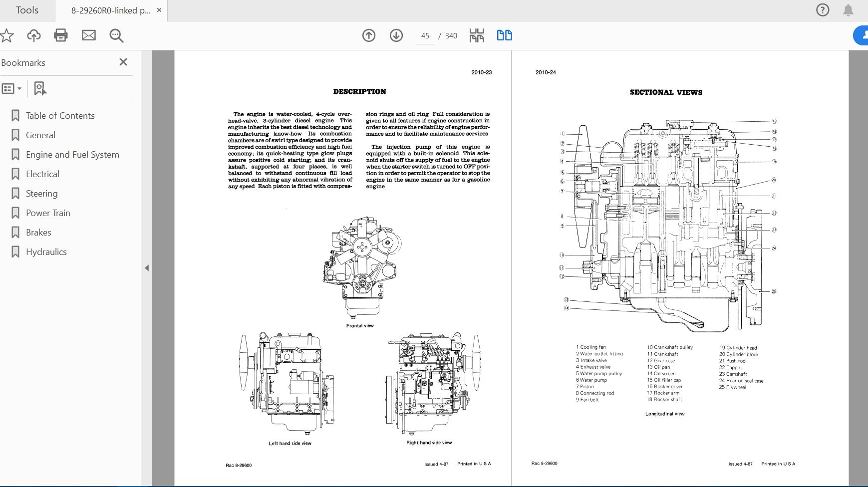Add document to favorites with star icon
Viewport: 868px width, 487px height.
(7, 35)
